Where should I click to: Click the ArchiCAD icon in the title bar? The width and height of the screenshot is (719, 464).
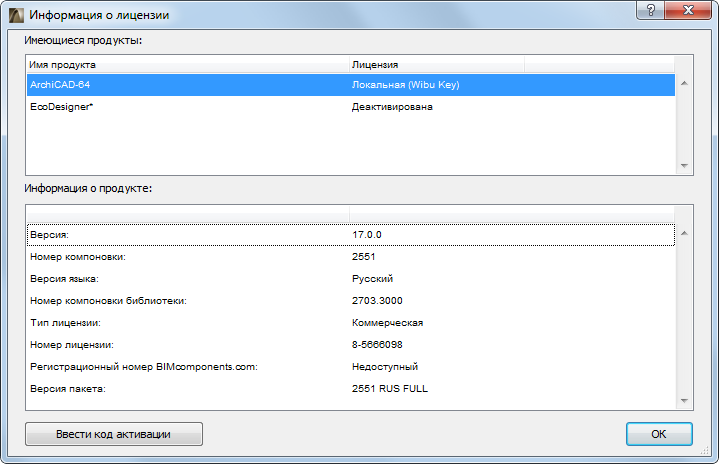tap(16, 15)
